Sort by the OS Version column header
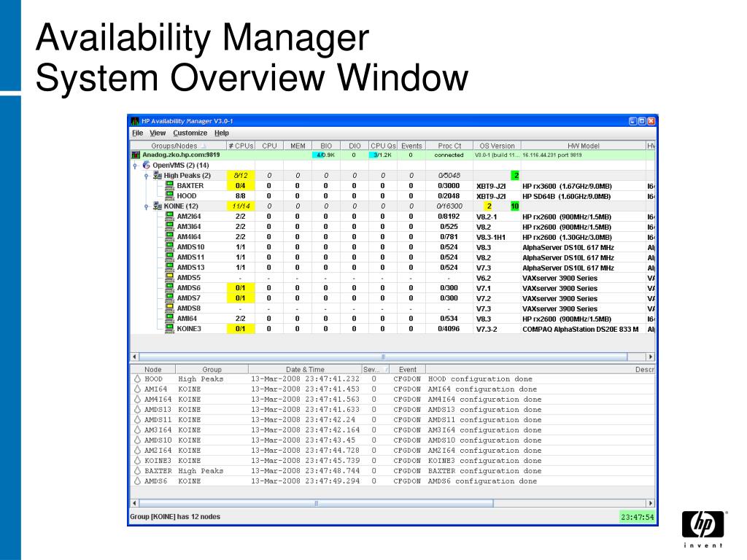The height and width of the screenshot is (560, 747). pos(497,146)
